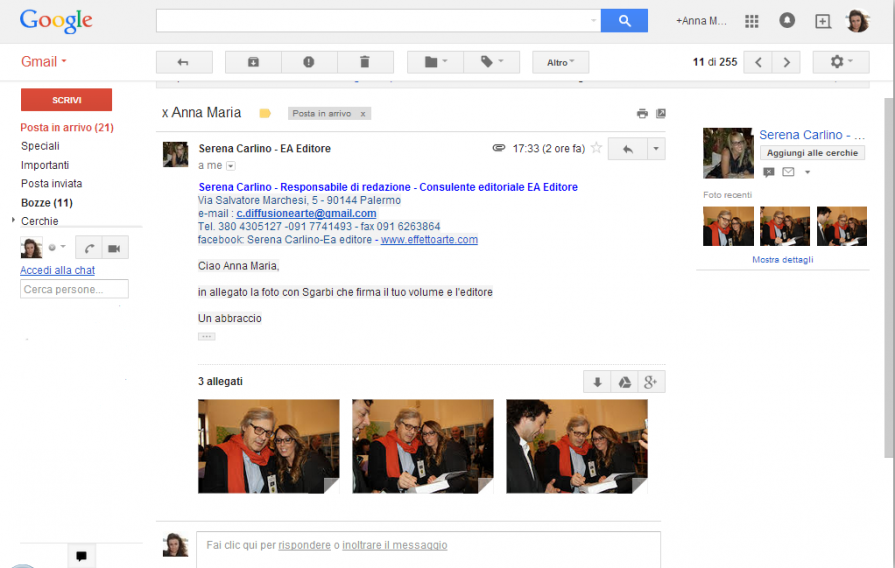Screen dimensions: 895x568
Task: Open the 'Altro' dropdown menu
Action: (x=560, y=63)
